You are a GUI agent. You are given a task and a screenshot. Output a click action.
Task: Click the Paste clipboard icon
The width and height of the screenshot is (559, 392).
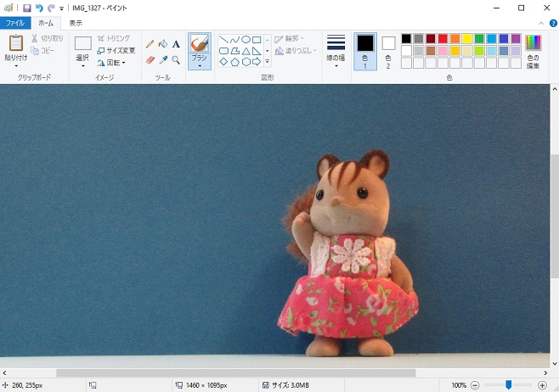point(16,43)
